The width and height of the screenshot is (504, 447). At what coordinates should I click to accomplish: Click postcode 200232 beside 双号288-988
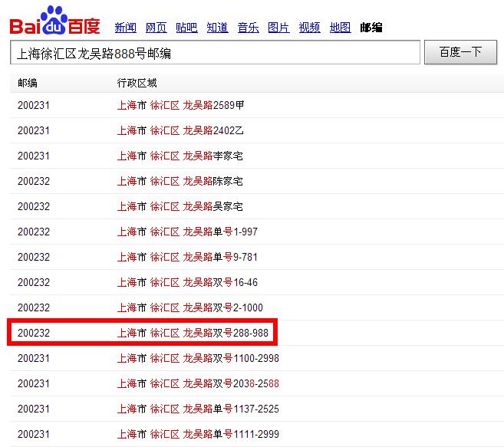[x=34, y=334]
